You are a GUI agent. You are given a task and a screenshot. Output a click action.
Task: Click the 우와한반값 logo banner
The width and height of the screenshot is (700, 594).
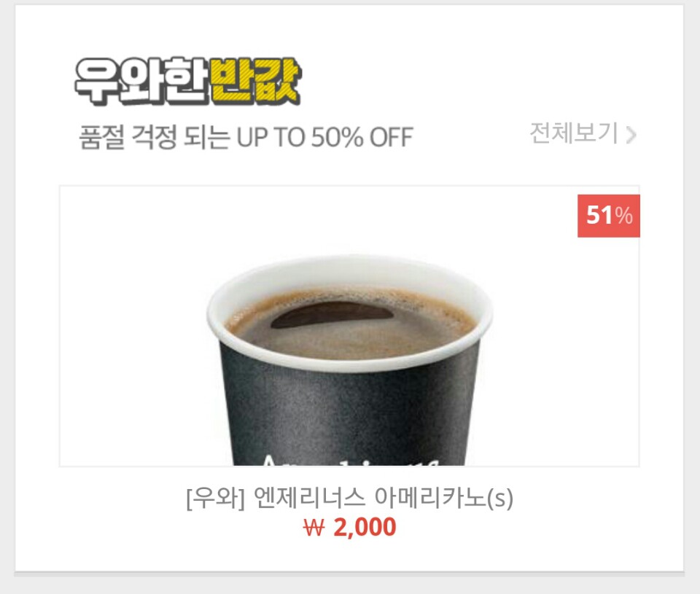188,81
